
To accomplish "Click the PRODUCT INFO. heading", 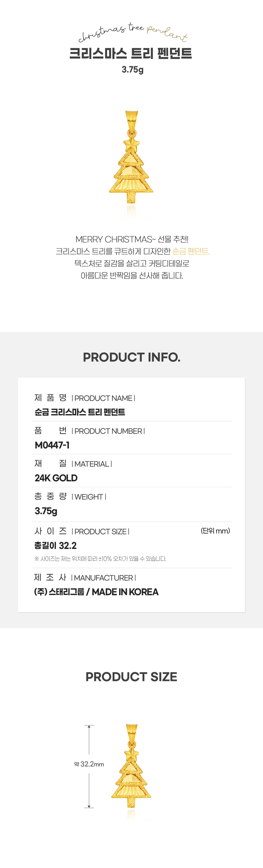I will coord(132,357).
